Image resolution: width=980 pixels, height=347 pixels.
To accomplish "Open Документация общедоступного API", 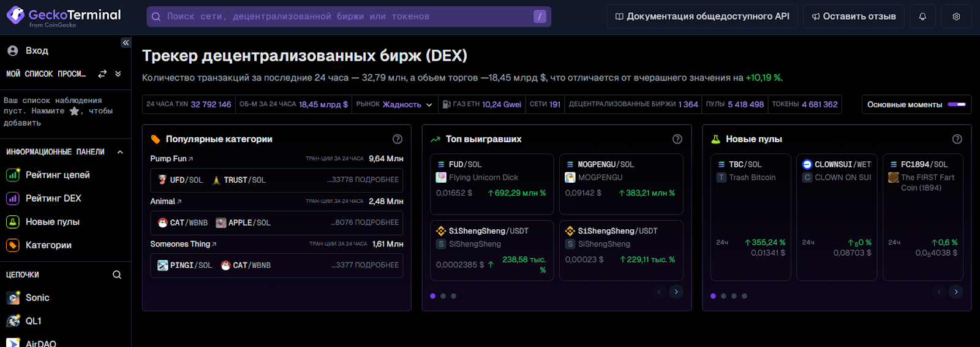I will coord(702,17).
